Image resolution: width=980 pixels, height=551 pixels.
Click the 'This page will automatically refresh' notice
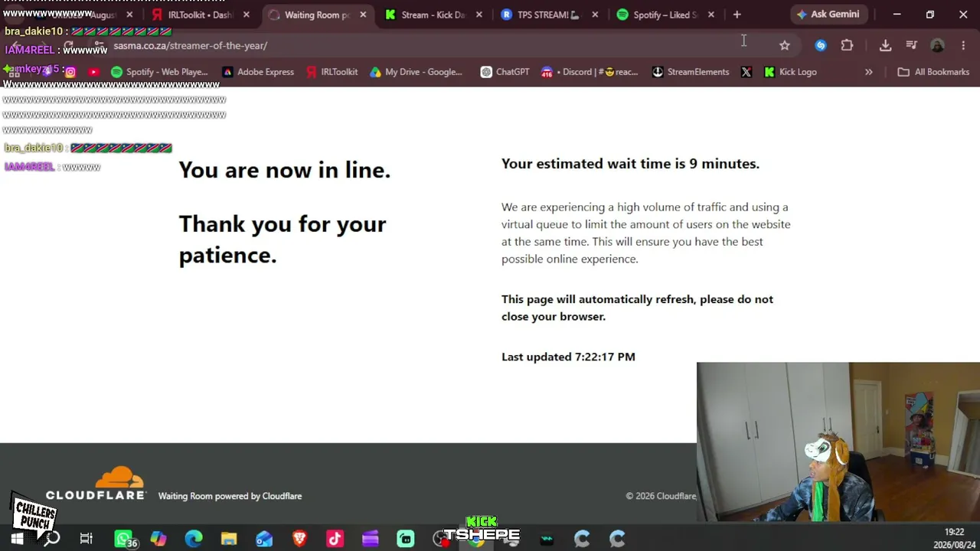(x=637, y=308)
